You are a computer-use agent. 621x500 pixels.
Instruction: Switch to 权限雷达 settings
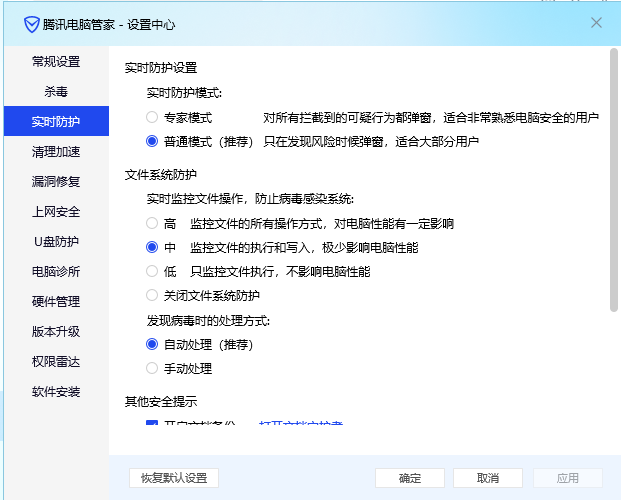[56, 361]
